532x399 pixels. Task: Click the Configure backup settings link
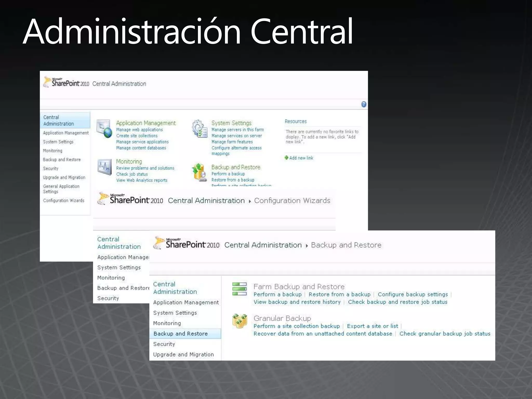tap(413, 294)
